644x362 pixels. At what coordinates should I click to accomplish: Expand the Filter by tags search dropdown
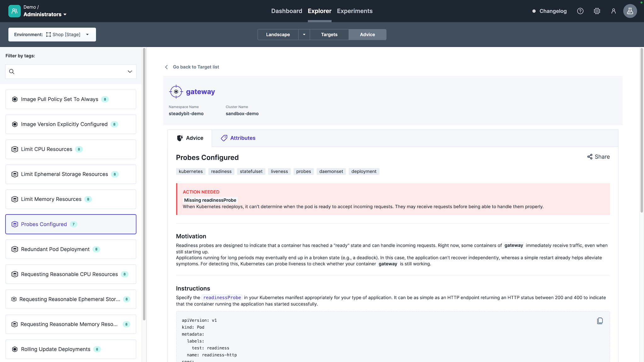[130, 72]
